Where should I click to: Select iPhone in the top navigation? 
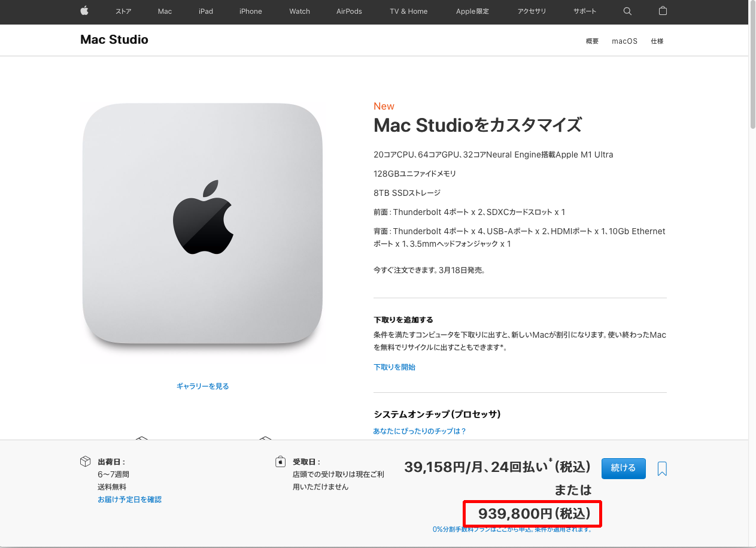(x=251, y=11)
